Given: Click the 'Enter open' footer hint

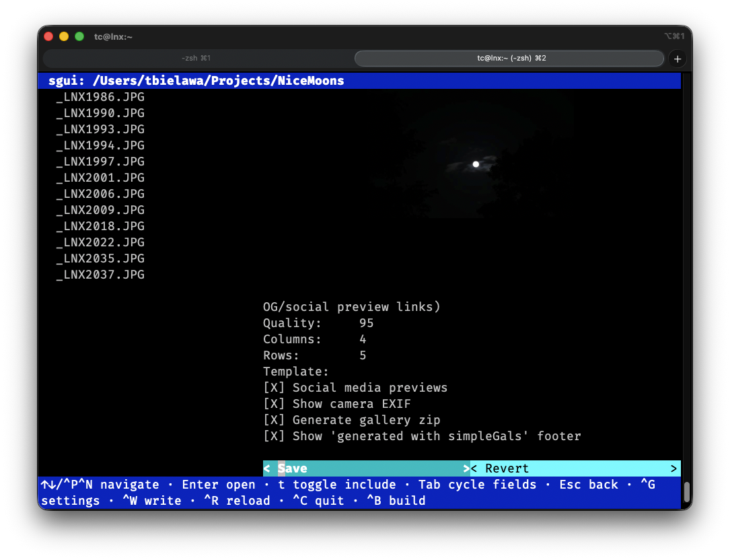Looking at the screenshot, I should [x=219, y=485].
